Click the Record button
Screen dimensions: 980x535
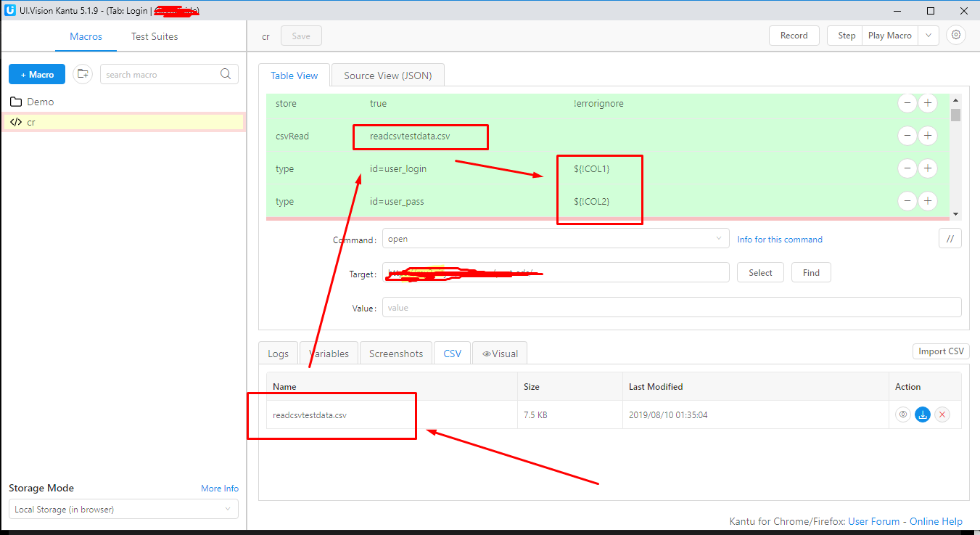(x=794, y=36)
